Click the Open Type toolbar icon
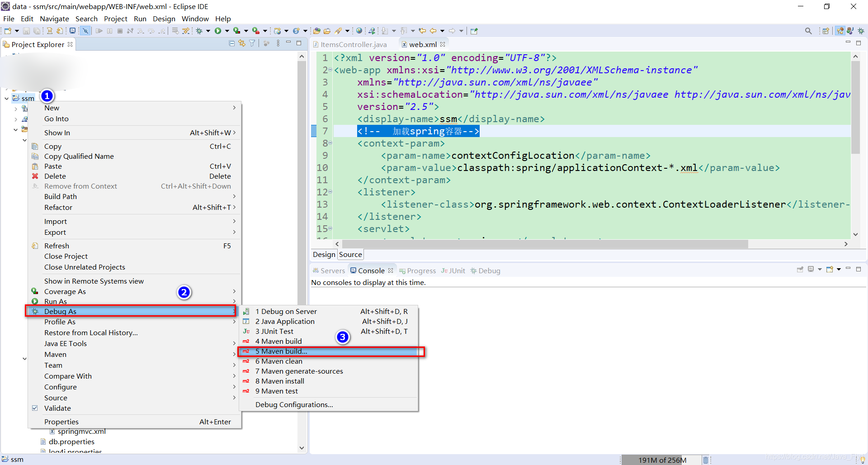Viewport: 868px width, 465px height. coord(316,31)
